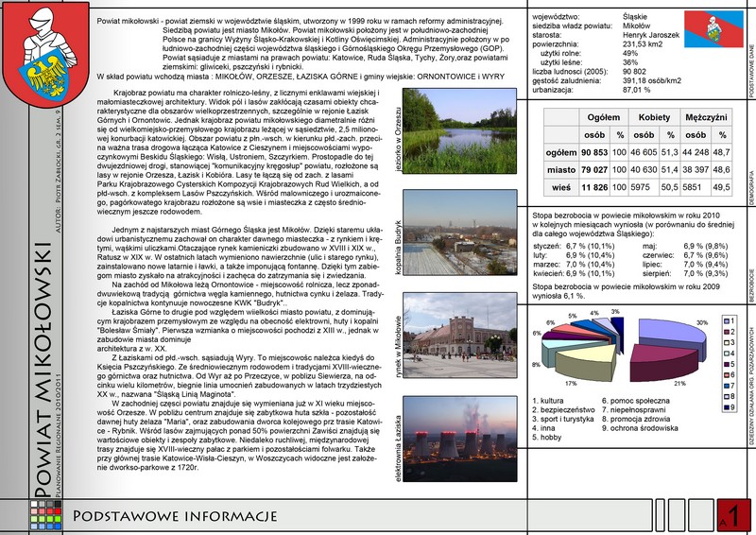The height and width of the screenshot is (535, 756).
Task: Click the 'Autor: Piotr Zabłocki' vertical credit
Action: [x=59, y=171]
